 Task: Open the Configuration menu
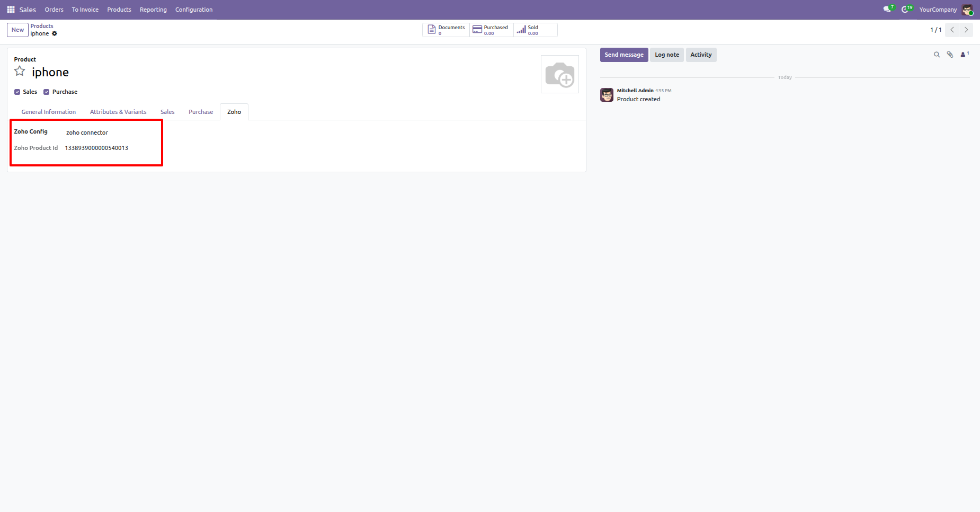[194, 10]
